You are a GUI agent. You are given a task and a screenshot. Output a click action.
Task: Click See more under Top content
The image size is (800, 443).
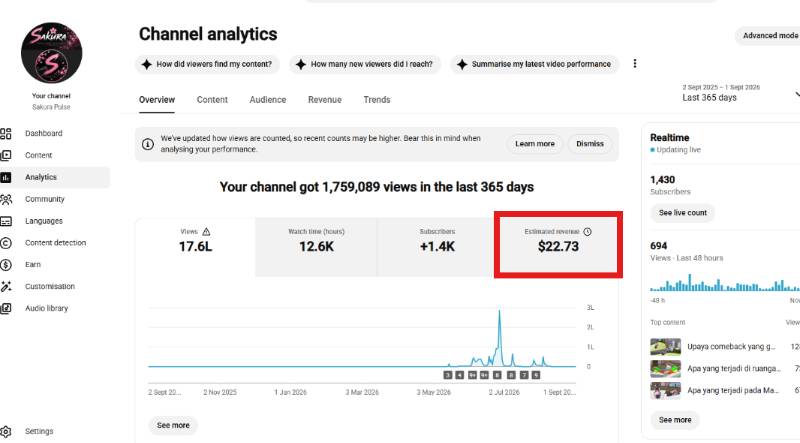click(675, 420)
